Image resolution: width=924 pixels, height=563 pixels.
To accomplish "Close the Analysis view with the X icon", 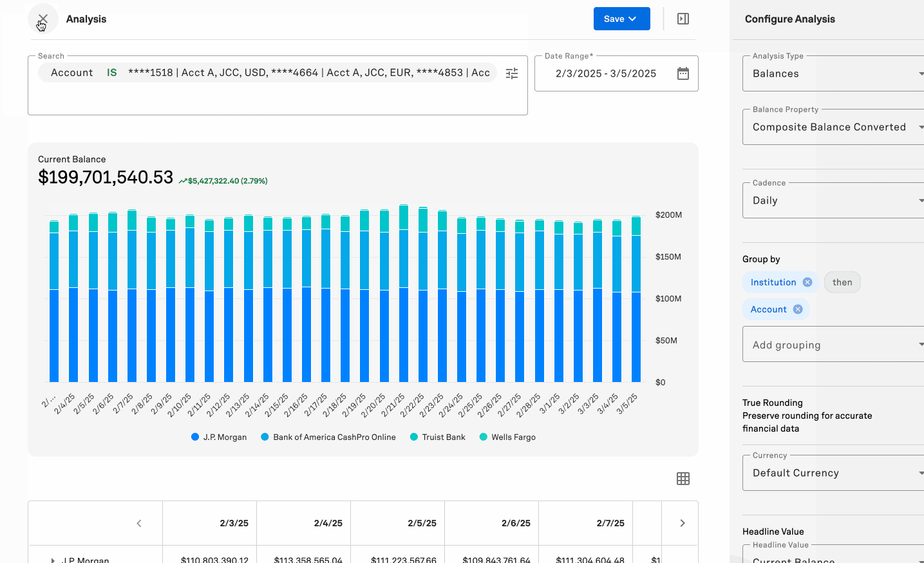I will pos(42,19).
